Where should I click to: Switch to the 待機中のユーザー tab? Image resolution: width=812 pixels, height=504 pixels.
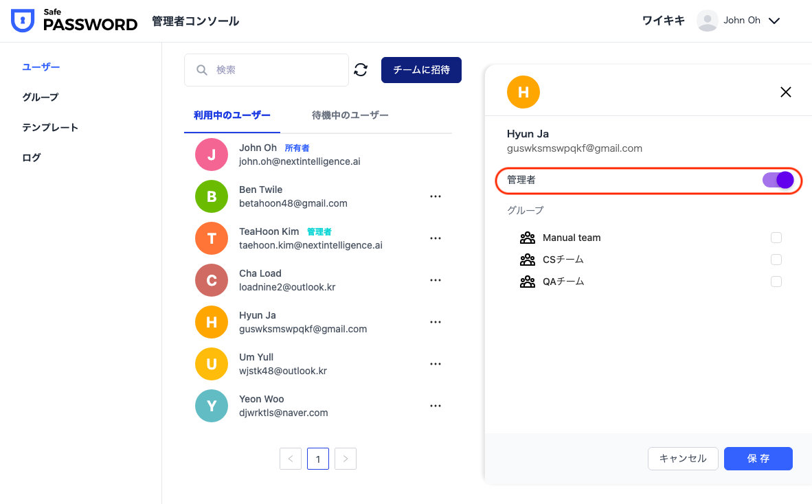tap(350, 115)
